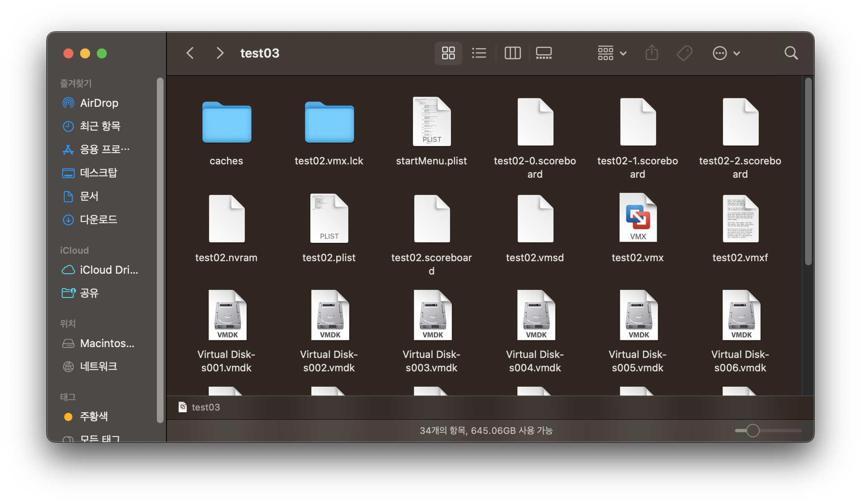This screenshot has height=504, width=861.
Task: Select the test02.vmx file icon
Action: 637,218
